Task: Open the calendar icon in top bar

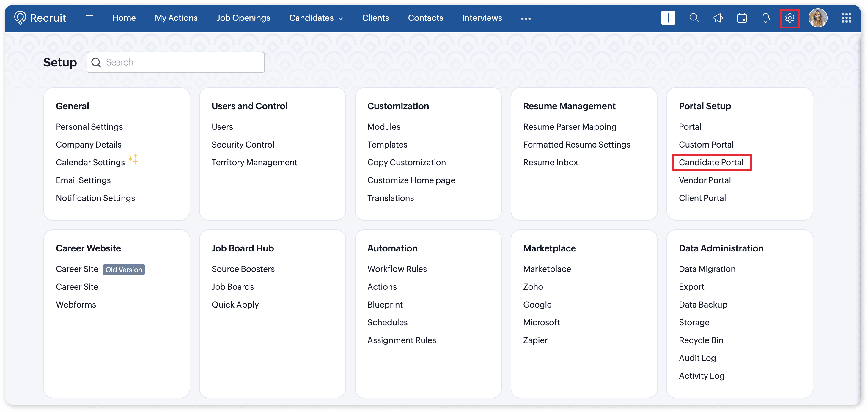Action: [742, 18]
